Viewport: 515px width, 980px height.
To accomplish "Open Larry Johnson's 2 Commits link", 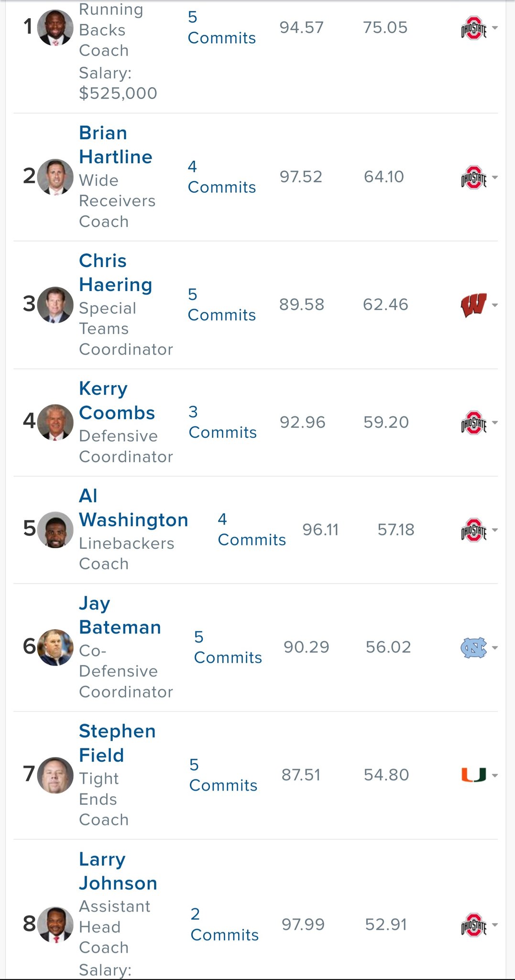I will tap(224, 924).
